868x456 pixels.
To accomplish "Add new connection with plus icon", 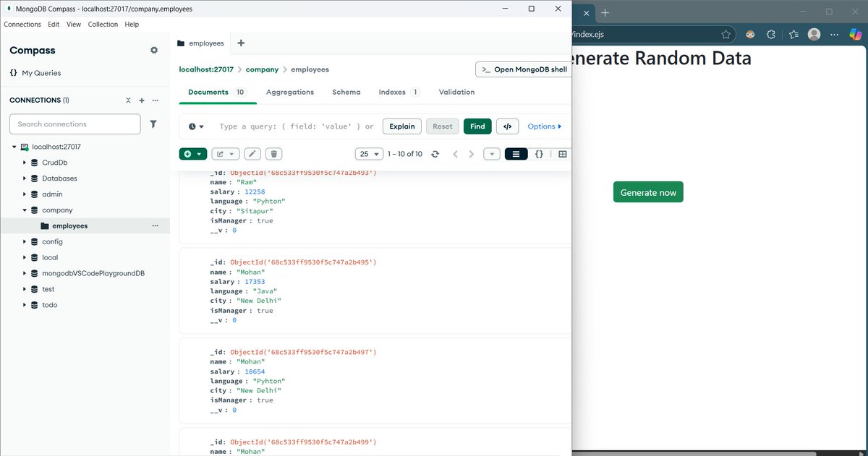I will [x=142, y=100].
